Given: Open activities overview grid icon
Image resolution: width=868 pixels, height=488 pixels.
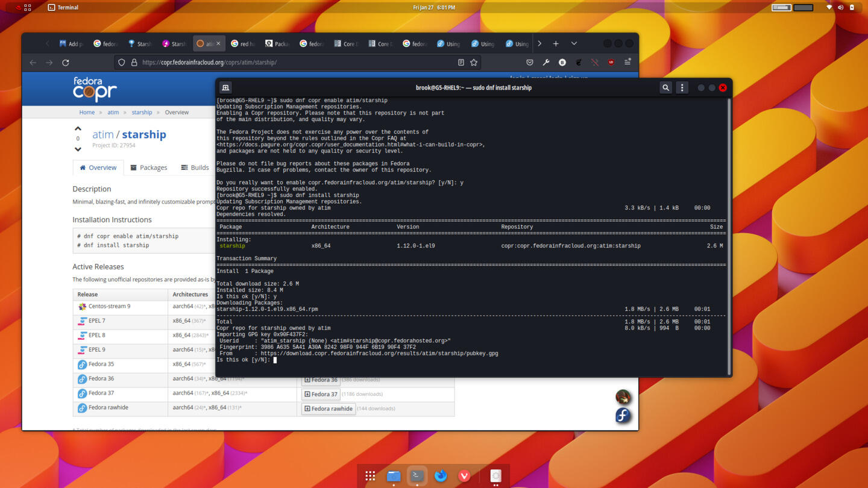Looking at the screenshot, I should tap(27, 7).
